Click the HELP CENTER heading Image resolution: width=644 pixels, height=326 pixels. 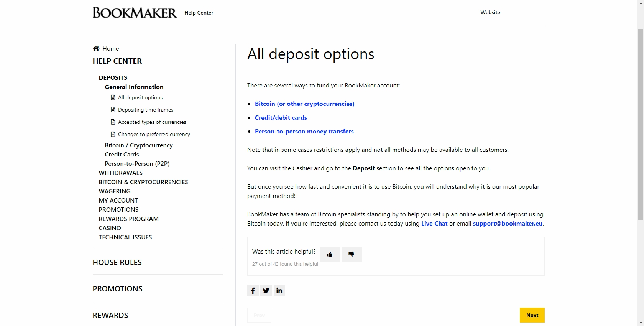click(x=117, y=61)
